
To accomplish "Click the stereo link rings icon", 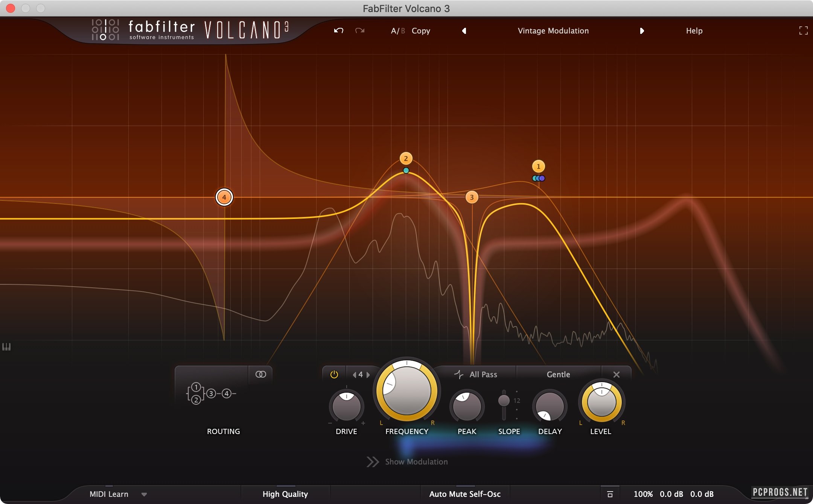I will (x=260, y=374).
